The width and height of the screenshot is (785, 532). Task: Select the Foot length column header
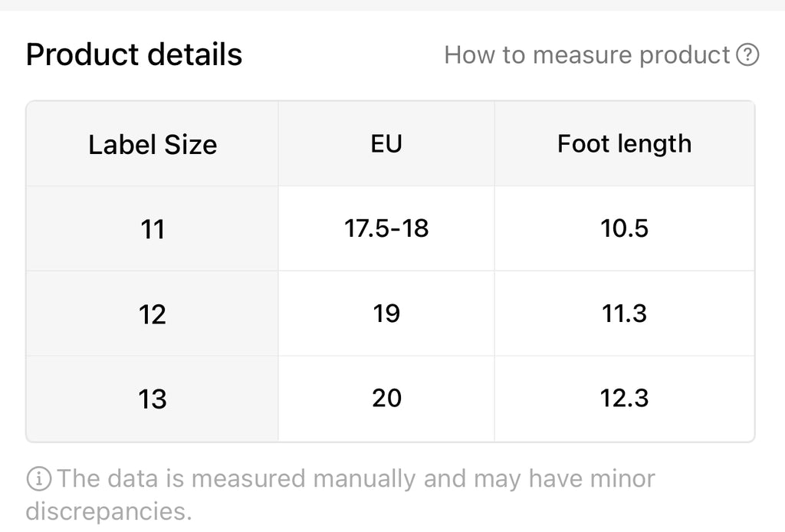click(x=624, y=144)
